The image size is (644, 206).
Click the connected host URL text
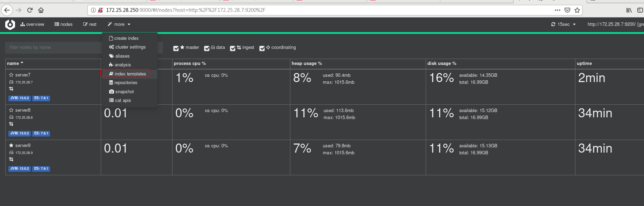coord(616,24)
